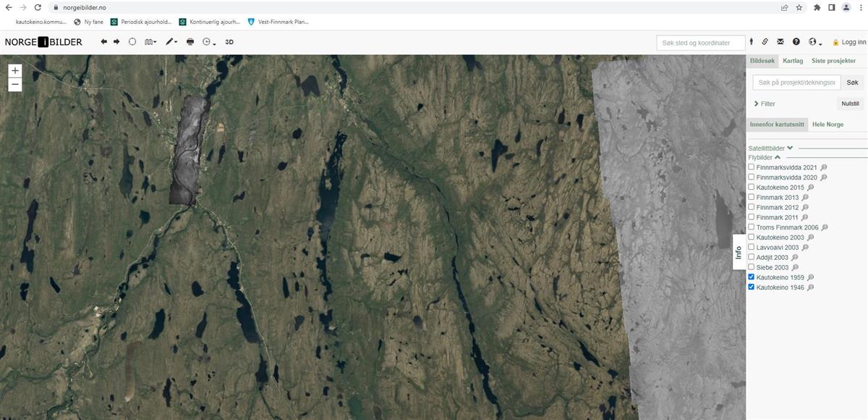This screenshot has width=868, height=420.
Task: Check Finnmark 2013 checkbox
Action: (x=751, y=197)
